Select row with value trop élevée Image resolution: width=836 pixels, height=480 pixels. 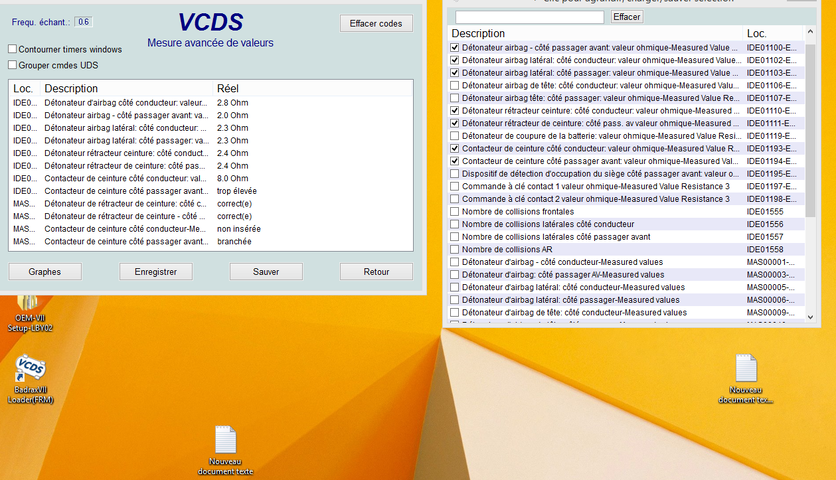point(211,191)
